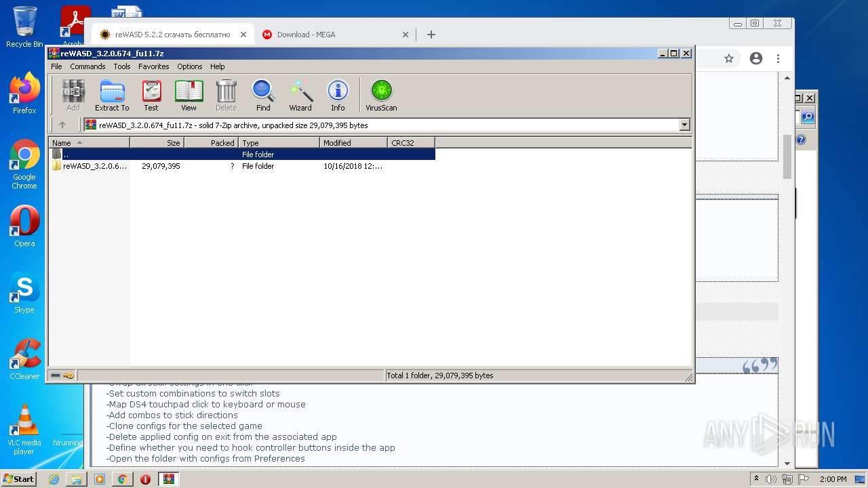Open the Opera desktop shortcut
The height and width of the screenshot is (488, 868).
pyautogui.click(x=24, y=226)
